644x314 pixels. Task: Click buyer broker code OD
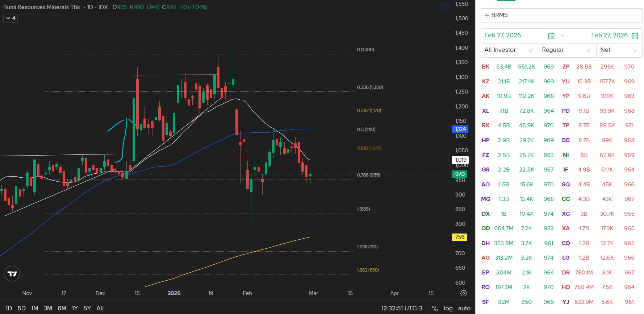click(x=486, y=228)
